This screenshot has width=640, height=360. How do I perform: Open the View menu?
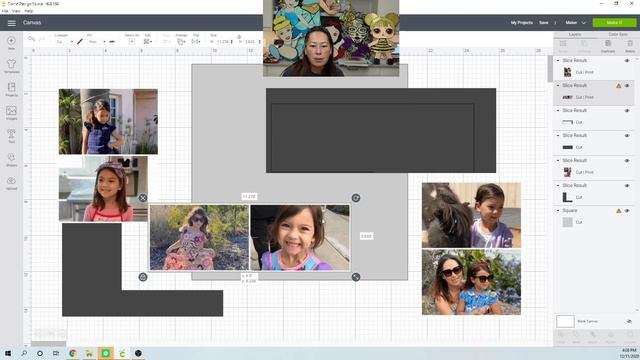point(16,11)
